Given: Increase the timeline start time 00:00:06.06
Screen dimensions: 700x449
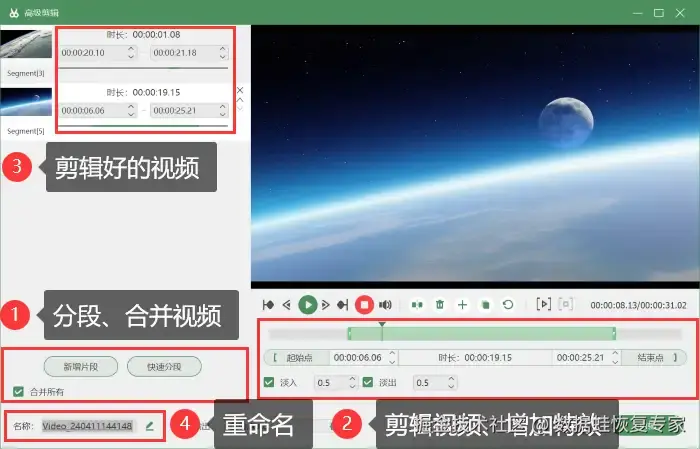Looking at the screenshot, I should (392, 353).
